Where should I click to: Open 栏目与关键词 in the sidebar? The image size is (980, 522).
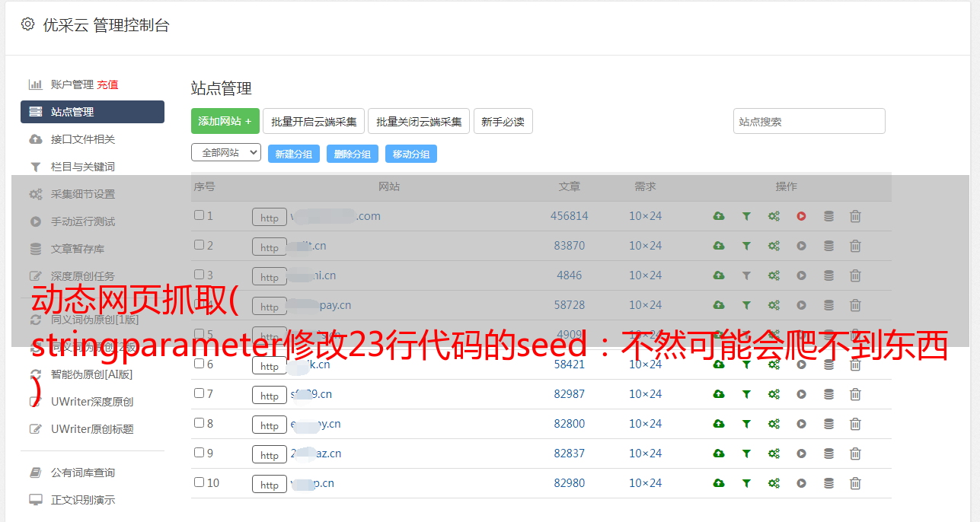(x=83, y=167)
